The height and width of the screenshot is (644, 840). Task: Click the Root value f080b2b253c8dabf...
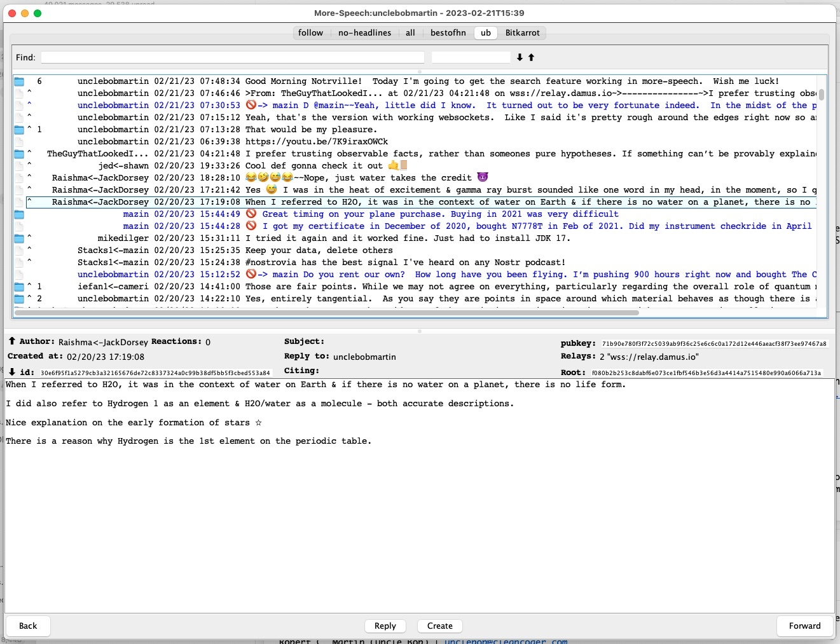click(x=706, y=373)
